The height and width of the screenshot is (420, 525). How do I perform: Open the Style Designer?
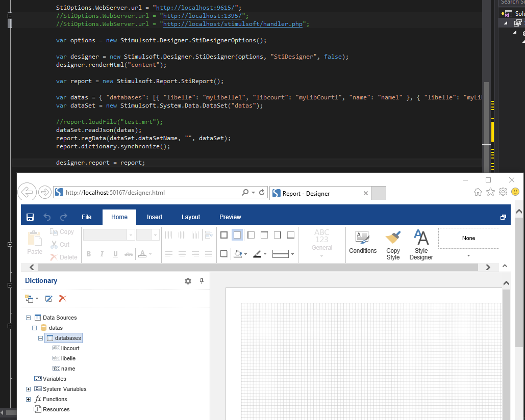[421, 245]
